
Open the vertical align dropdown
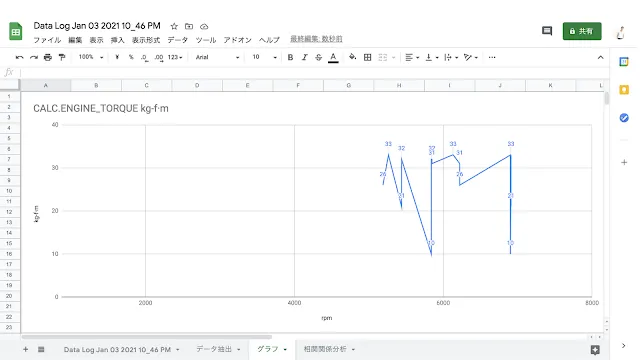coord(432,58)
